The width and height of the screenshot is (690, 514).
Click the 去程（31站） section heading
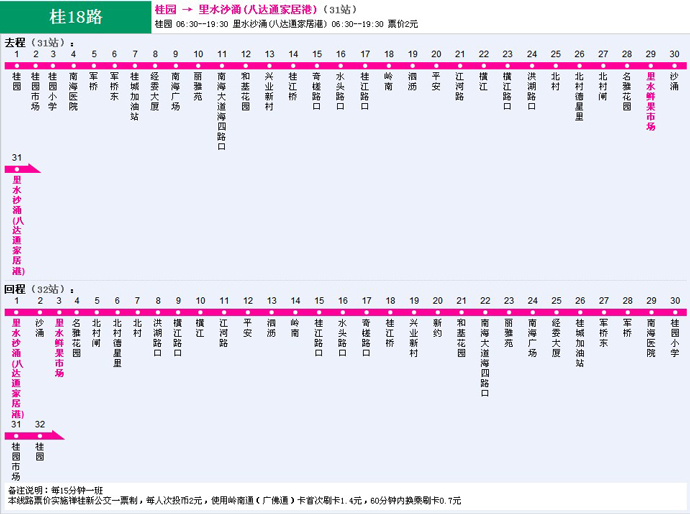pyautogui.click(x=39, y=43)
